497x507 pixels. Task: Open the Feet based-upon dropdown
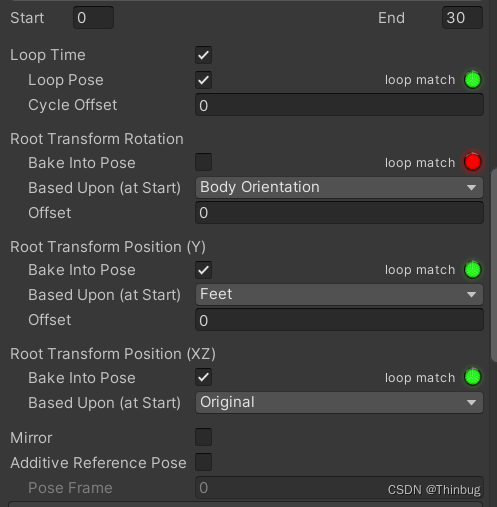point(339,294)
